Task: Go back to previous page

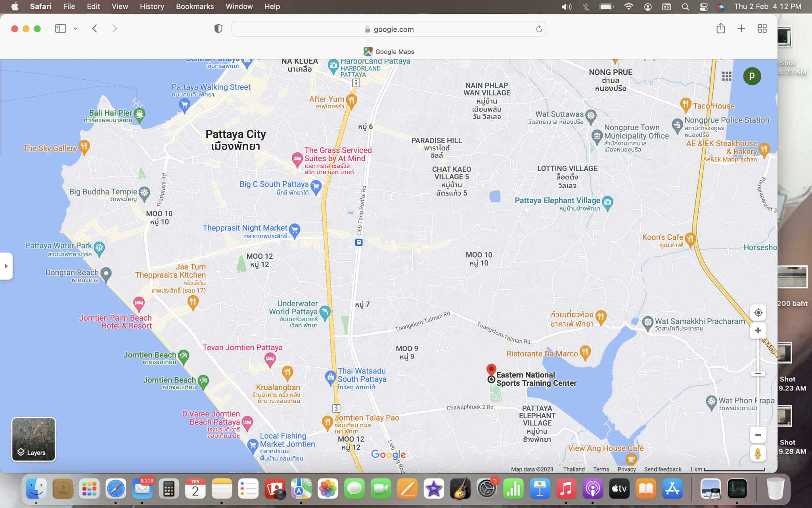Action: tap(95, 29)
